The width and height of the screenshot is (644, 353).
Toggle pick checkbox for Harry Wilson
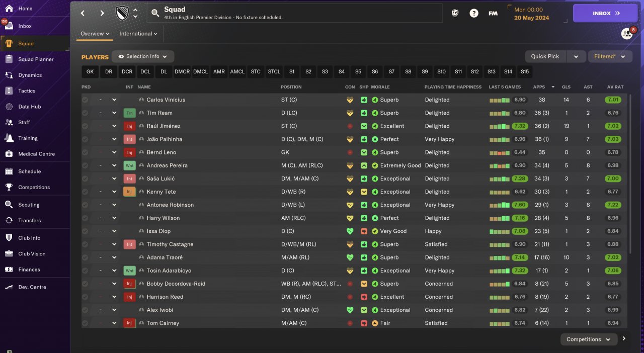tap(85, 218)
